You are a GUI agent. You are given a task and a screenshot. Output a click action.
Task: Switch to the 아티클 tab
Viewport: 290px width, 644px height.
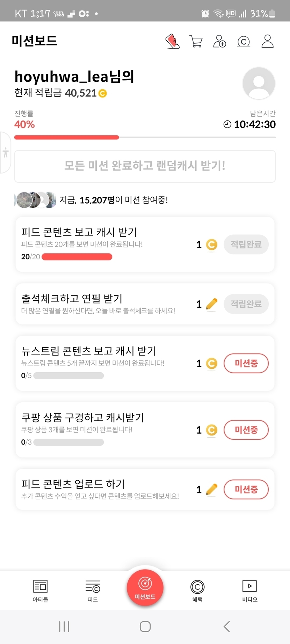40,591
